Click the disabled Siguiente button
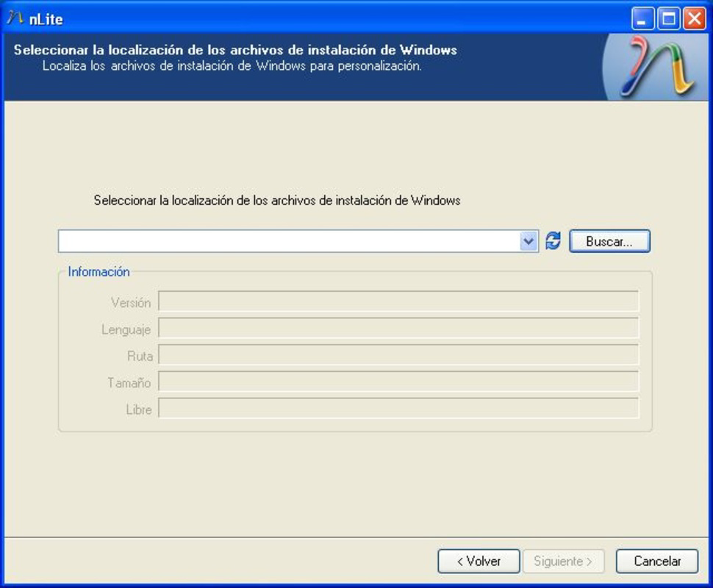 (x=564, y=561)
